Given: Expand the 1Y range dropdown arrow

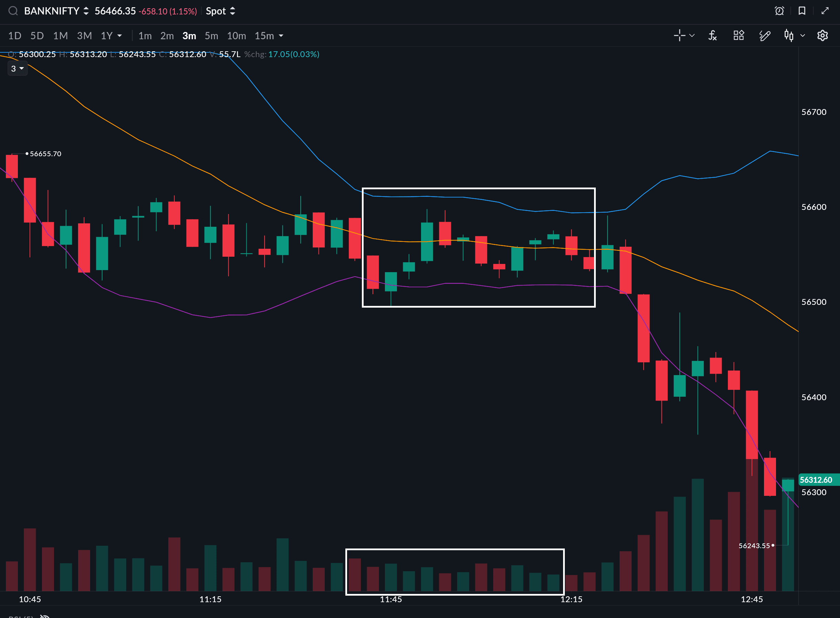Looking at the screenshot, I should pos(120,35).
